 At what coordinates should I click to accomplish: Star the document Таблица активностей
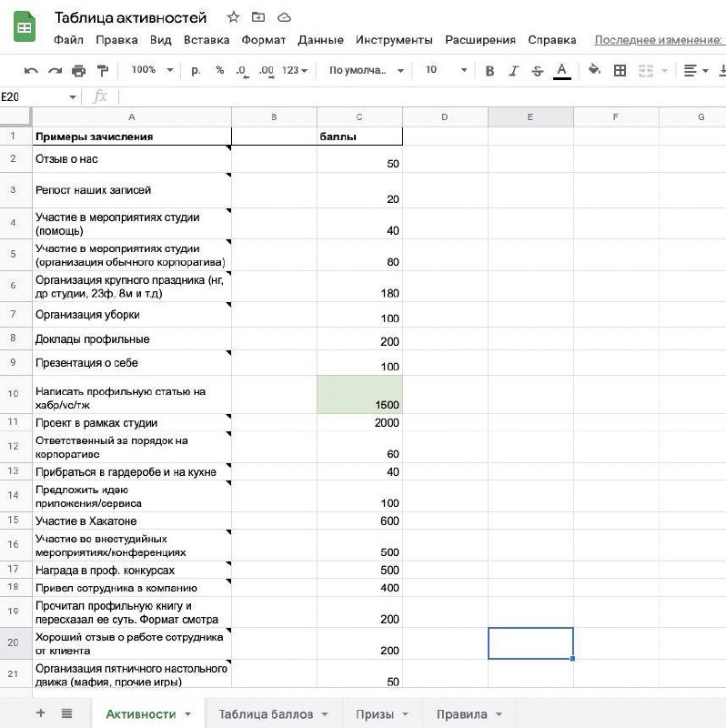(x=234, y=17)
